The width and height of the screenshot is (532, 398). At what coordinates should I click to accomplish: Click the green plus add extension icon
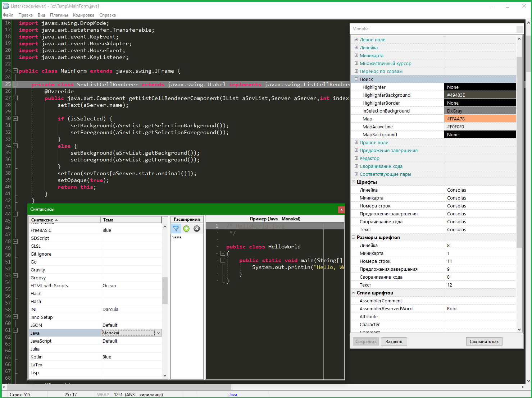tap(186, 229)
